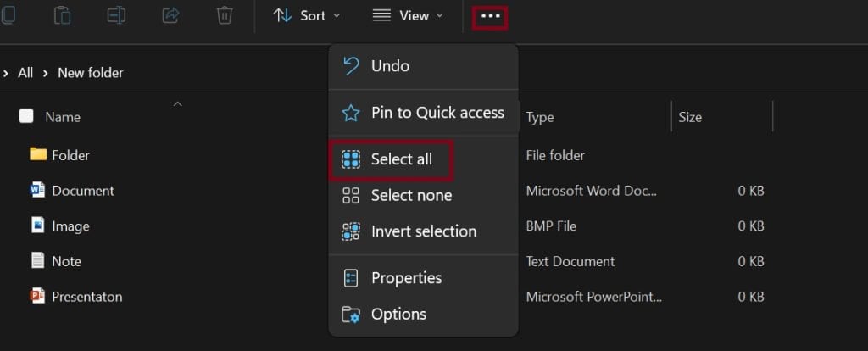Open the three-dot See more menu
This screenshot has width=868, height=351.
[490, 16]
